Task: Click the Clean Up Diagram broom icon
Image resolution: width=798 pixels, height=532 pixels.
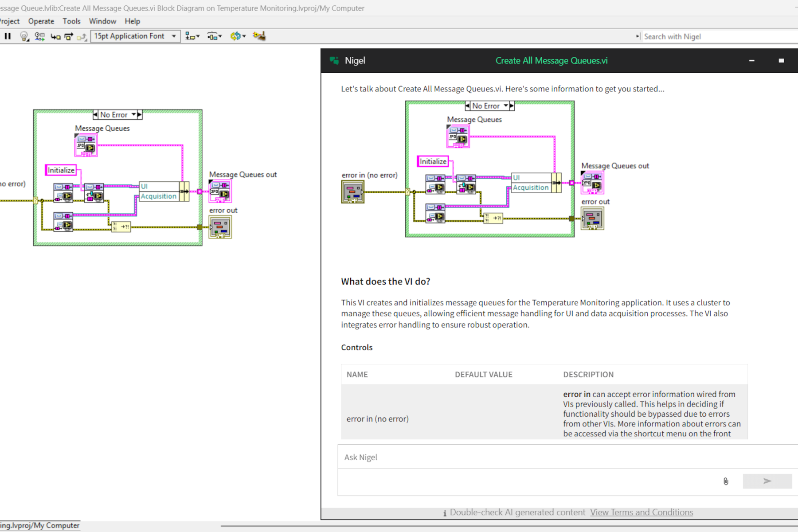Action: click(259, 36)
